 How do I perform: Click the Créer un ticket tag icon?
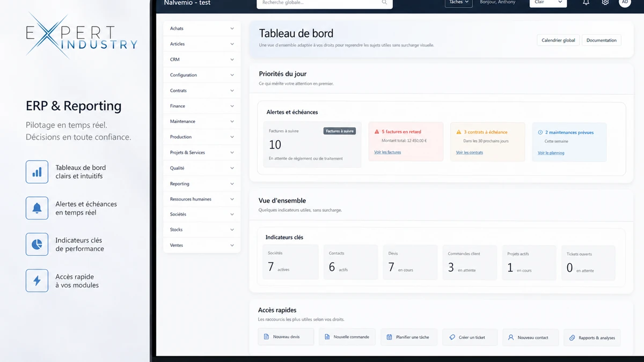[x=452, y=337]
